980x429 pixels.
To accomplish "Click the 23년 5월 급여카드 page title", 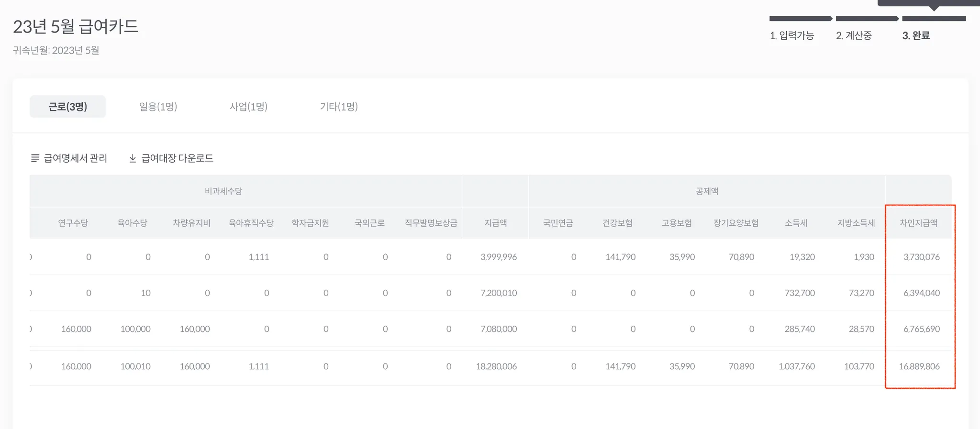I will coord(76,26).
